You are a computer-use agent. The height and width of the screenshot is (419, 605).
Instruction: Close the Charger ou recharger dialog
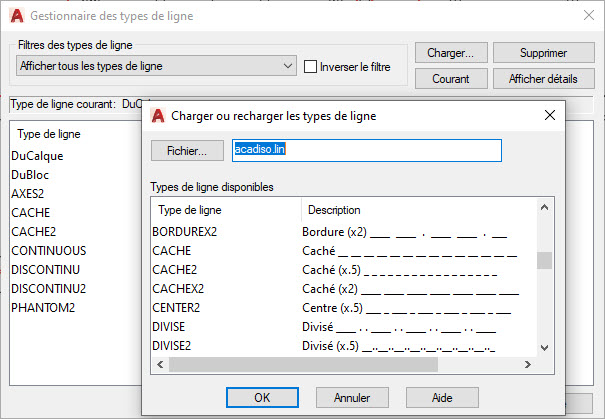[x=549, y=116]
